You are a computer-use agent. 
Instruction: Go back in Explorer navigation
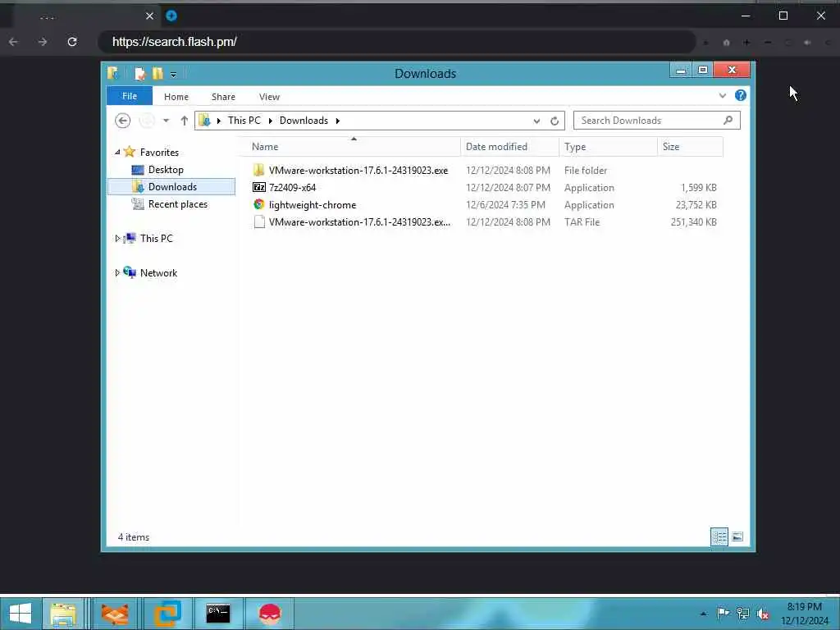point(123,121)
